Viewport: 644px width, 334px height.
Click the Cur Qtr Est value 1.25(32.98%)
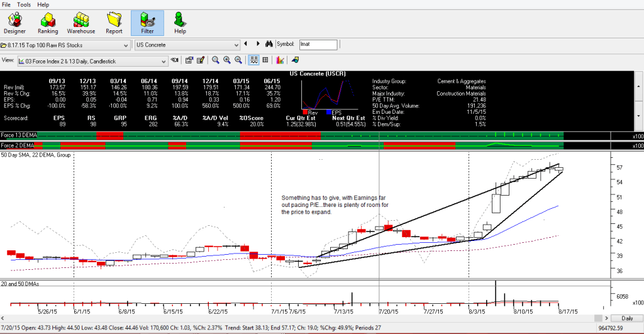click(x=301, y=124)
